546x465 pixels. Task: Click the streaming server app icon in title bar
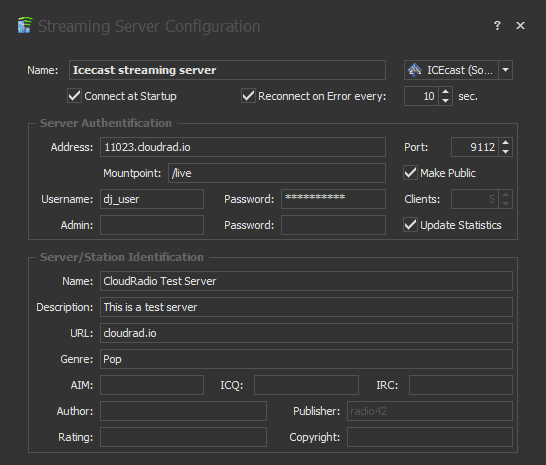click(25, 25)
